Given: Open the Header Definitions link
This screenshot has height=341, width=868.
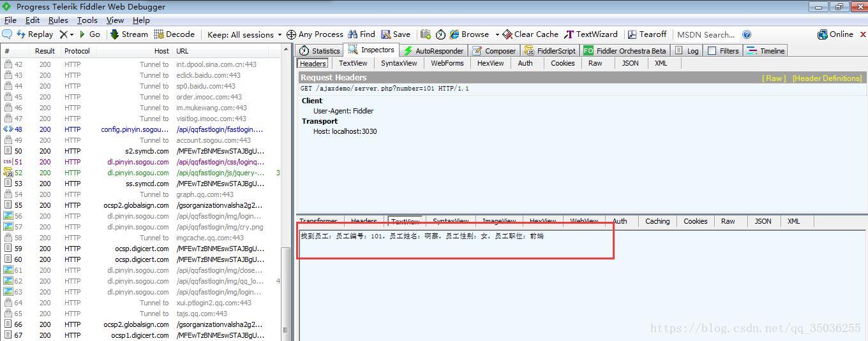Looking at the screenshot, I should pyautogui.click(x=827, y=78).
